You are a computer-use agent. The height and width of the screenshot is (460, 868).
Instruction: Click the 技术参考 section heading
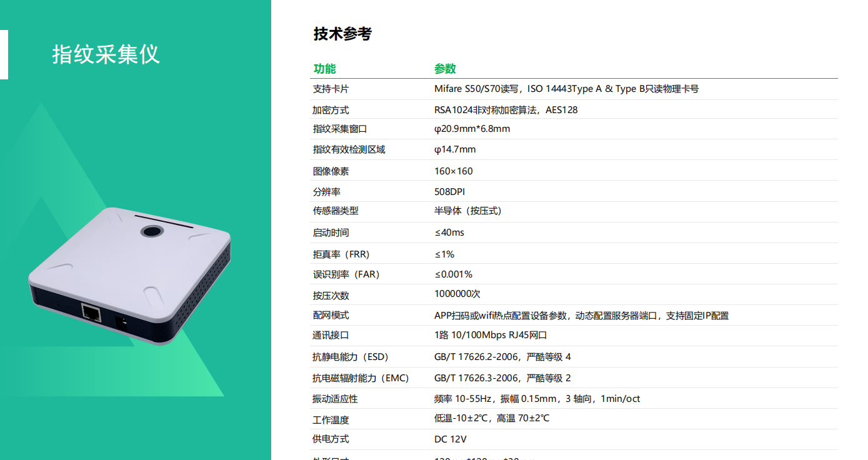coord(342,34)
